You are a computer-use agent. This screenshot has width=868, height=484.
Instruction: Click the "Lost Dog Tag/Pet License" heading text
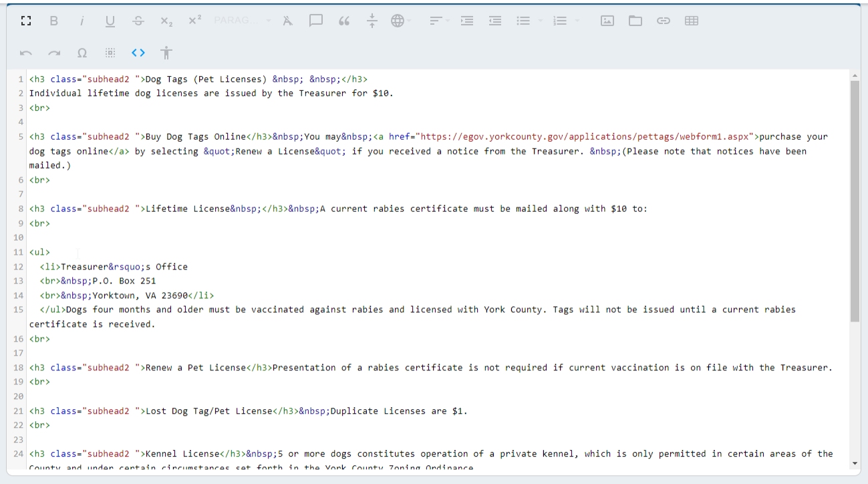coord(209,411)
